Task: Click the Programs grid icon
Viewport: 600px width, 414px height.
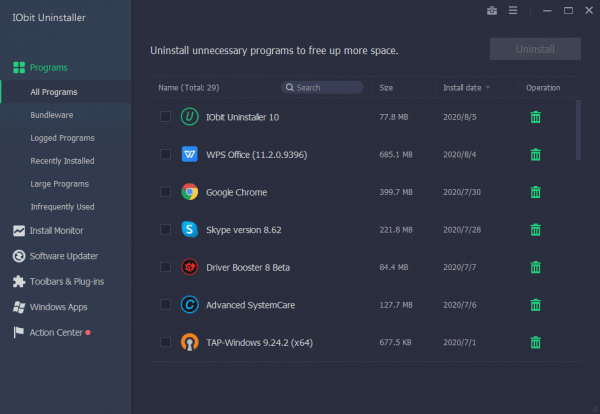Action: coord(19,67)
